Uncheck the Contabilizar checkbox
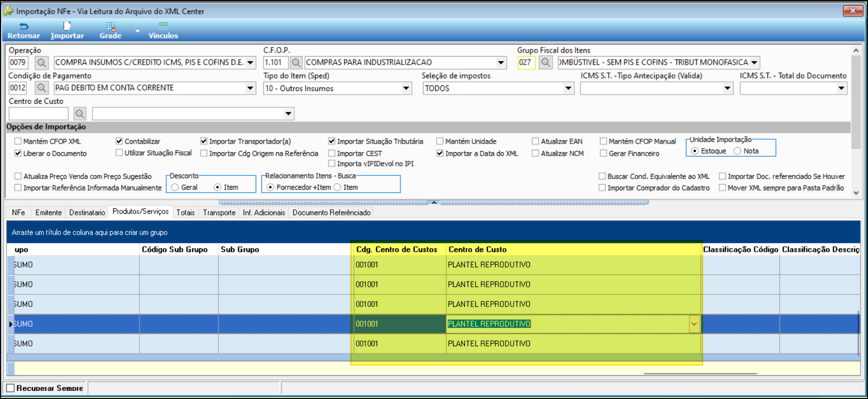Screen dimensions: 868x399 [119, 141]
